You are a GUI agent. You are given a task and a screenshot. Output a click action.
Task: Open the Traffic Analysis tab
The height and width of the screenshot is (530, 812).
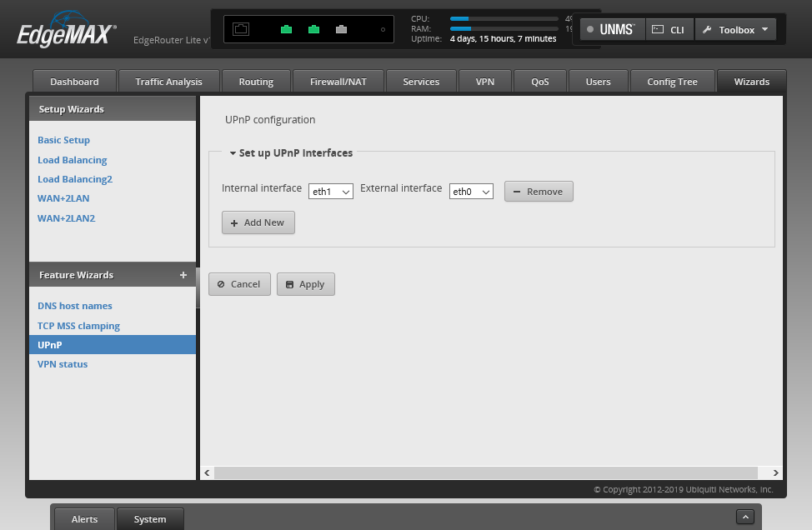click(x=169, y=82)
